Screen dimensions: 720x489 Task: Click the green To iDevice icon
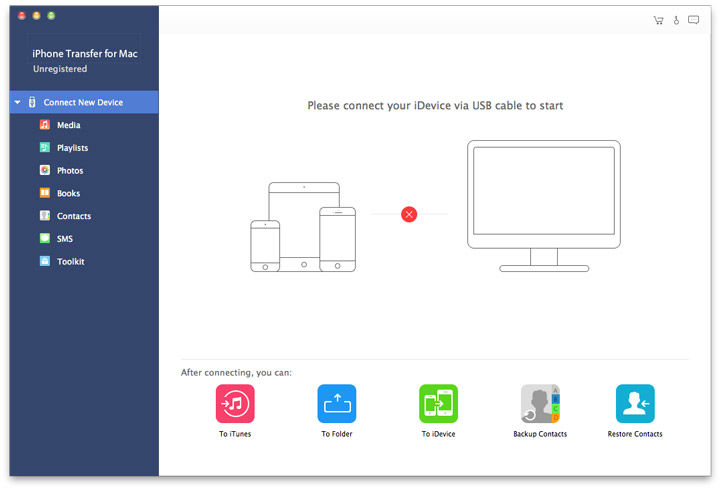(439, 404)
